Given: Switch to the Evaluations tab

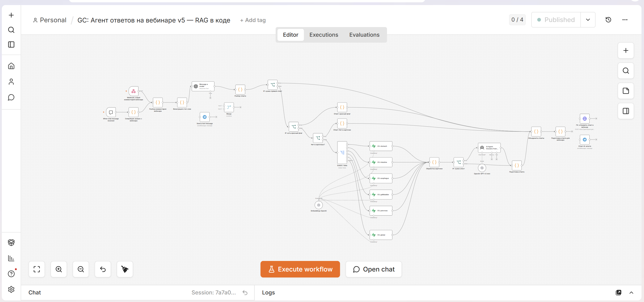Looking at the screenshot, I should [x=364, y=35].
